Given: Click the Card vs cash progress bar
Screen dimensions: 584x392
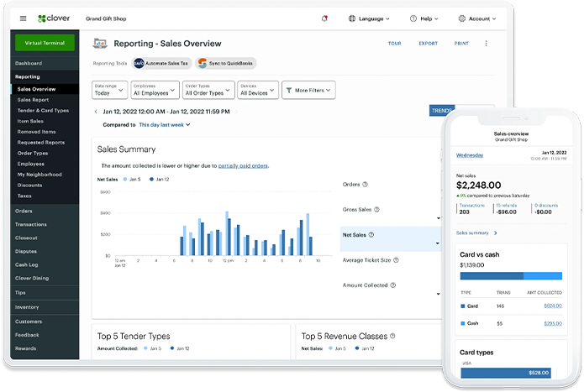Looking at the screenshot, I should (510, 275).
